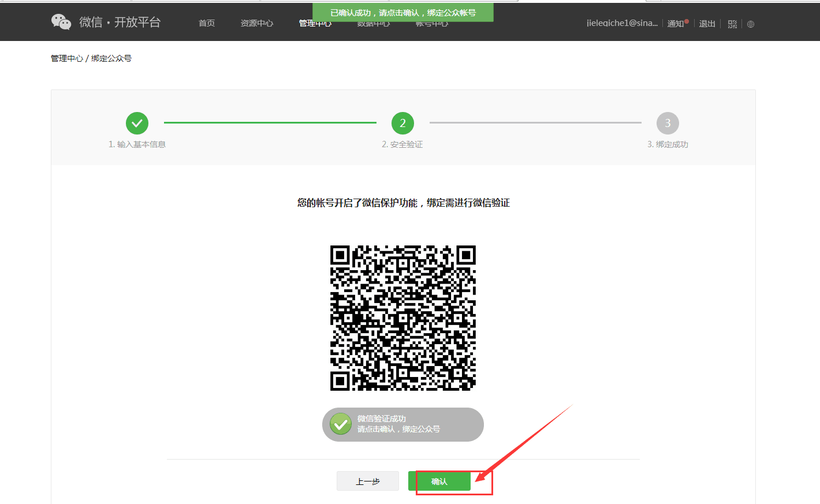Click the step 2 circle indicator
This screenshot has height=504, width=820.
coord(402,123)
